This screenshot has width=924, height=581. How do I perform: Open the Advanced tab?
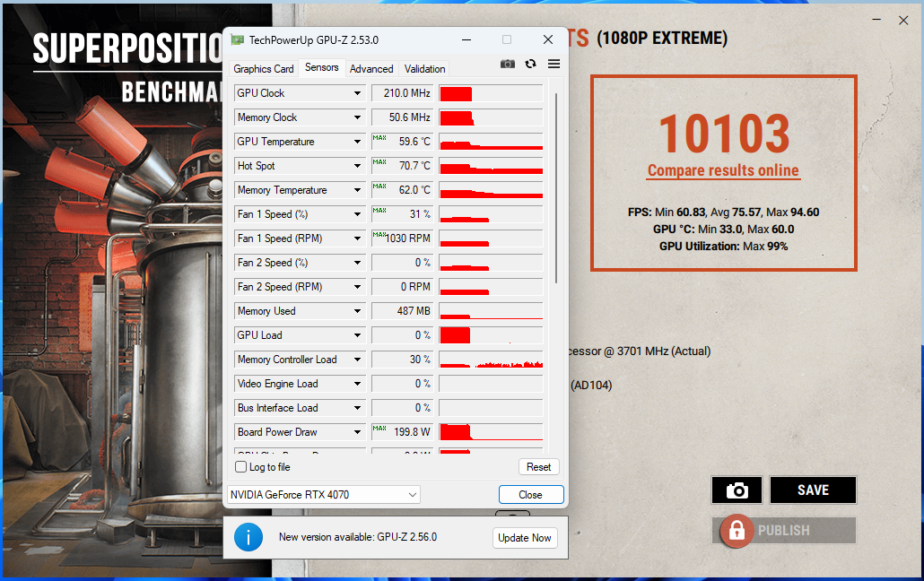[371, 69]
